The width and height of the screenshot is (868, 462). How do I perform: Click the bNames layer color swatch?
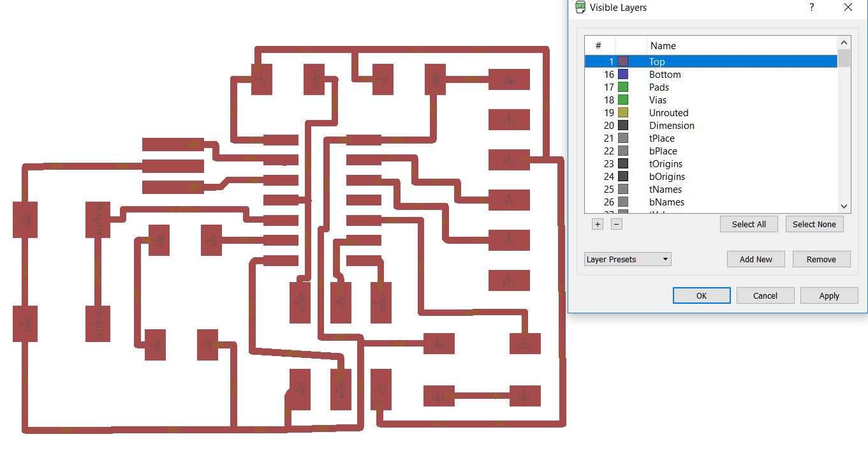click(x=623, y=202)
